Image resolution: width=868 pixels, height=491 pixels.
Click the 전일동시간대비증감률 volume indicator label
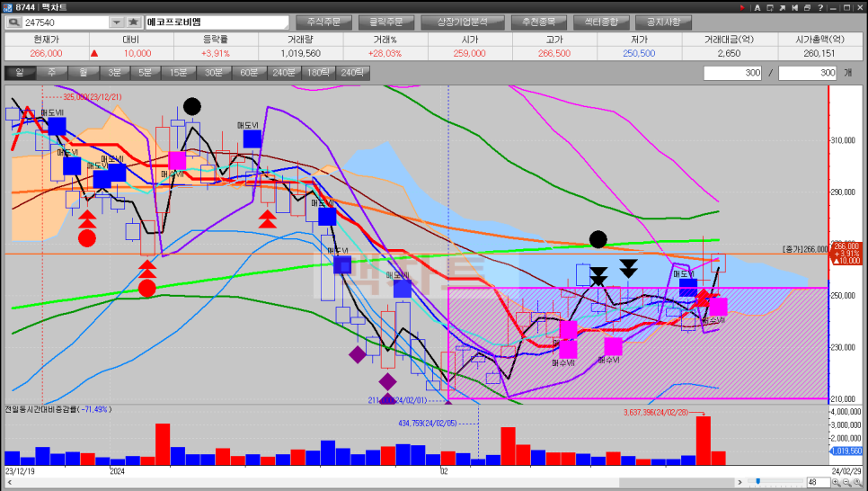point(58,409)
